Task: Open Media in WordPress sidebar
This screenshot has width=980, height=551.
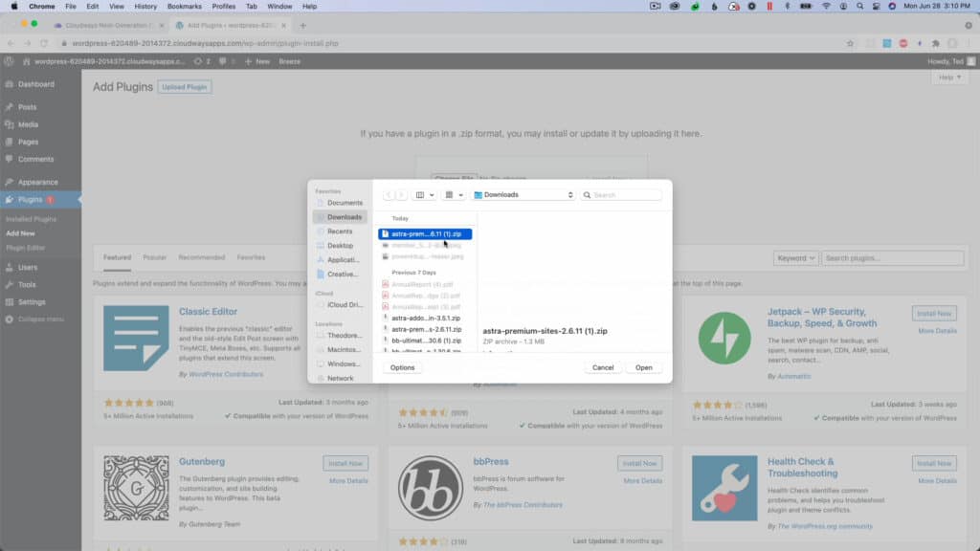Action: tap(28, 125)
